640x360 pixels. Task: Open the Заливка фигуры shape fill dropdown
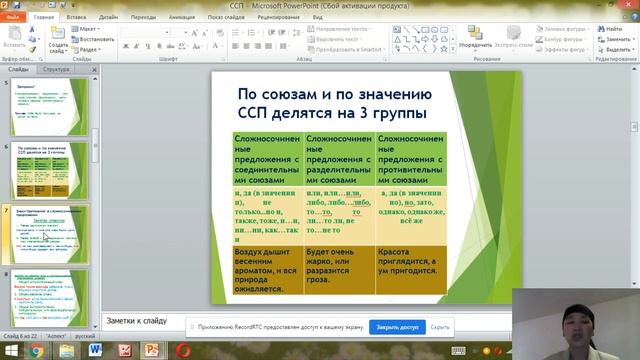pyautogui.click(x=563, y=29)
